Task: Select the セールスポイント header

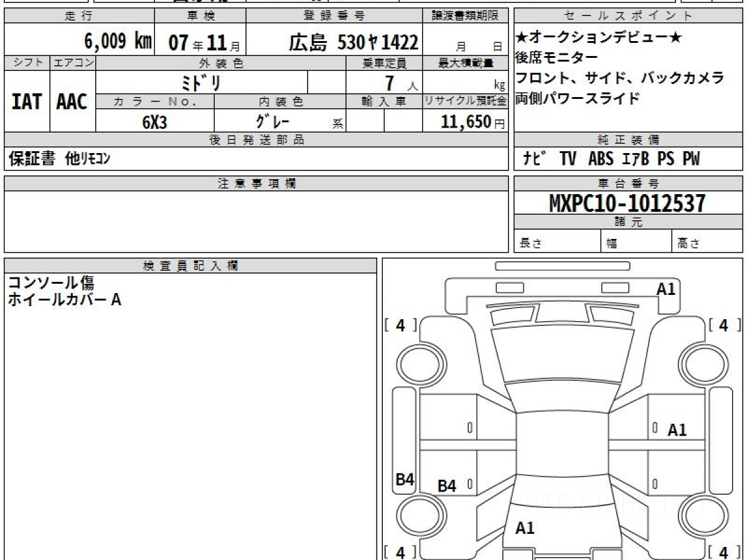Action: coord(629,16)
